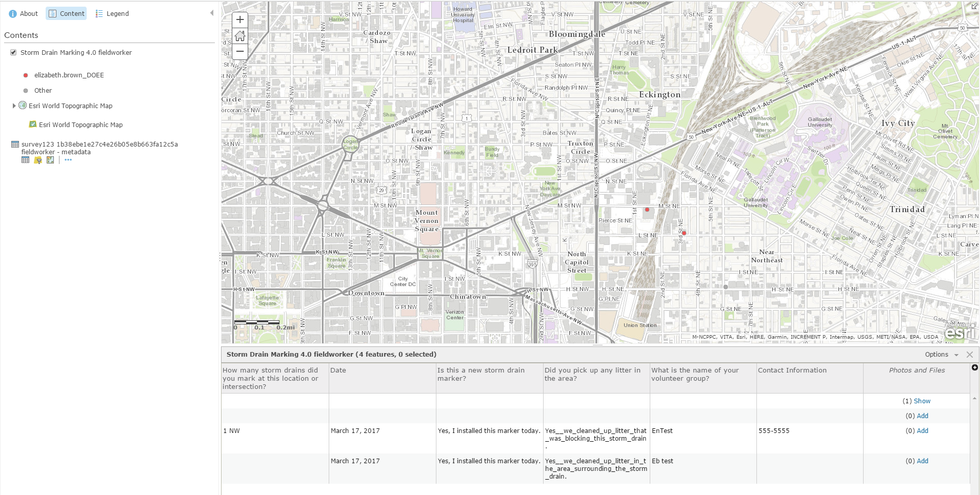Click the Add link in the EnTest row
The width and height of the screenshot is (980, 495).
pos(923,431)
